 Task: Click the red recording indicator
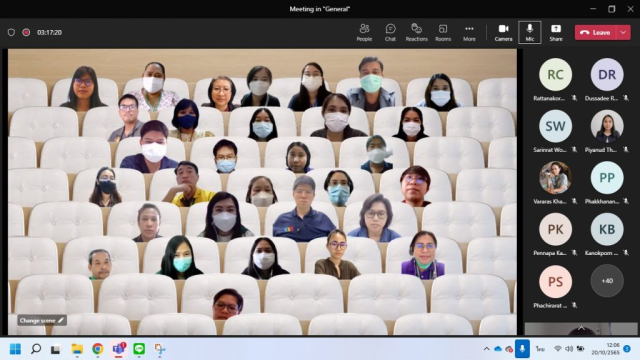pos(26,32)
